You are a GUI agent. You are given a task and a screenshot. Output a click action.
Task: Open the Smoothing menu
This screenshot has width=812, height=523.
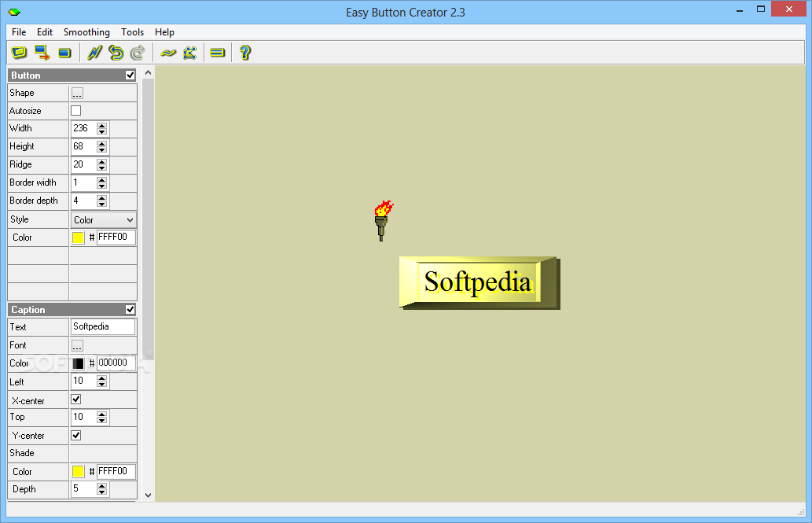(86, 32)
